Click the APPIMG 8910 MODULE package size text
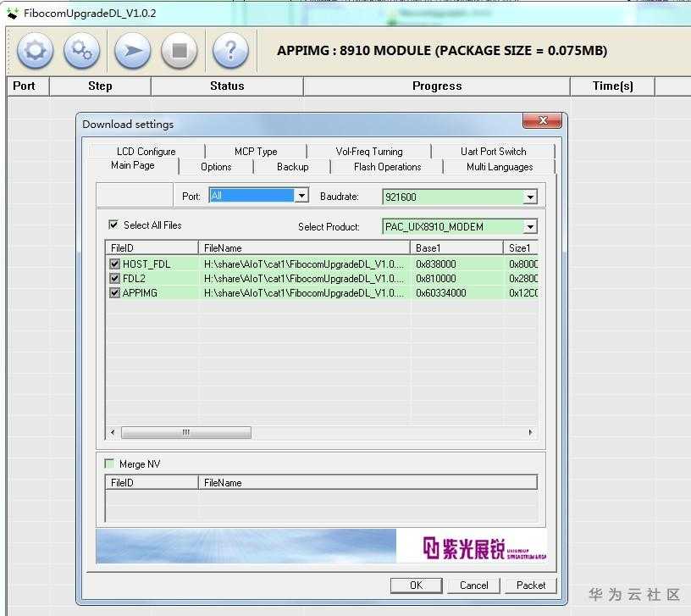The height and width of the screenshot is (616, 691). pos(442,51)
